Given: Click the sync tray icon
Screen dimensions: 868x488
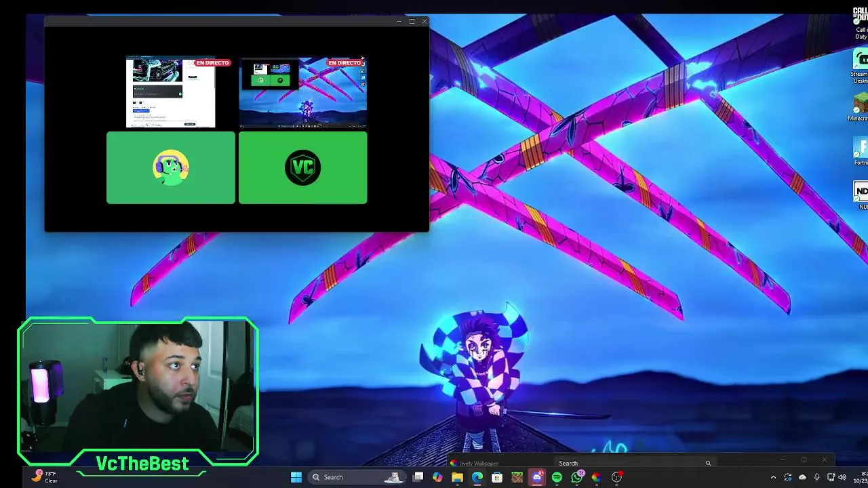Looking at the screenshot, I should [x=787, y=477].
